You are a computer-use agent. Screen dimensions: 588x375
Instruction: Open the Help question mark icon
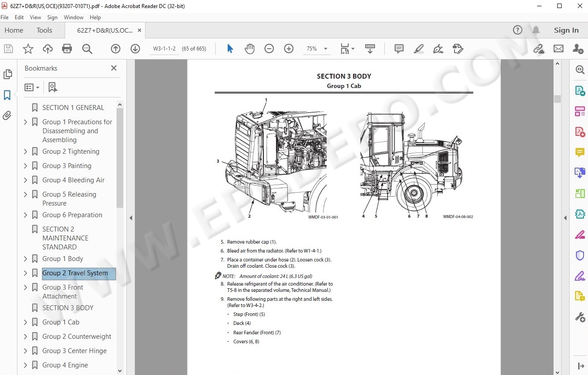click(517, 30)
